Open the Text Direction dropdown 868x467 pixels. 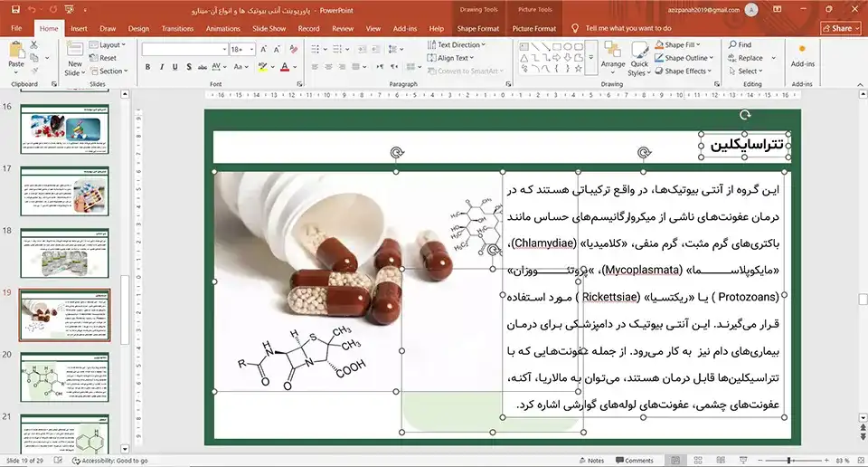pyautogui.click(x=457, y=45)
